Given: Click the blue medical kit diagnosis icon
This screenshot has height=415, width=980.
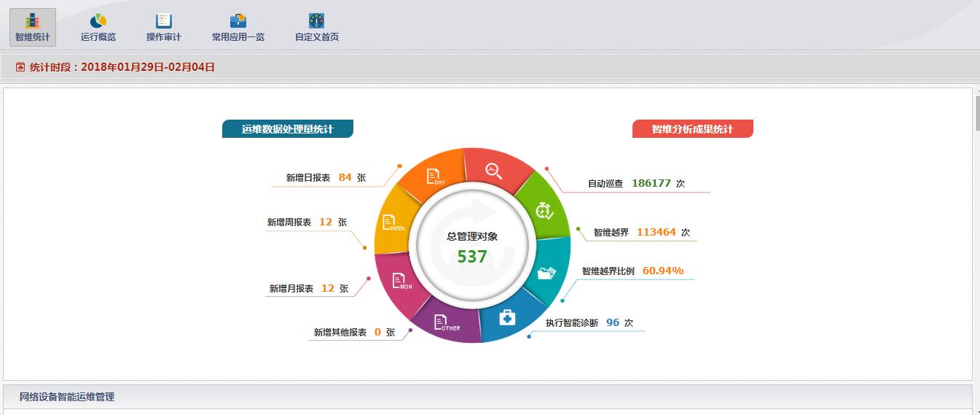Looking at the screenshot, I should [x=506, y=318].
